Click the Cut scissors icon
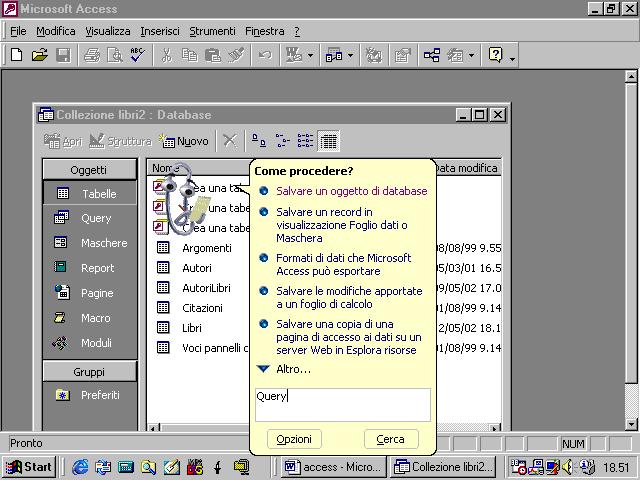Screen dimensions: 640x480 [166, 55]
